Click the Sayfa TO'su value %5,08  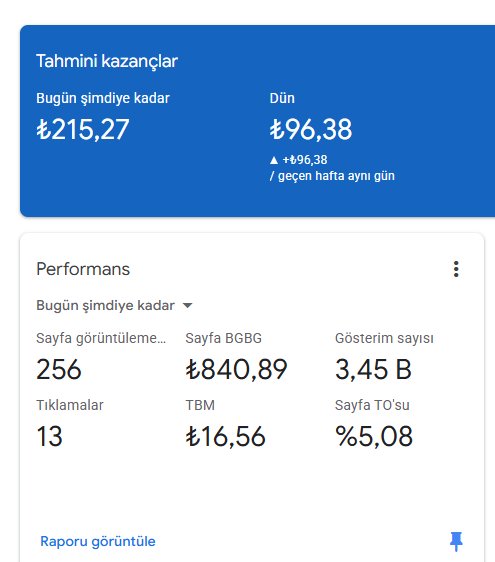pos(374,436)
